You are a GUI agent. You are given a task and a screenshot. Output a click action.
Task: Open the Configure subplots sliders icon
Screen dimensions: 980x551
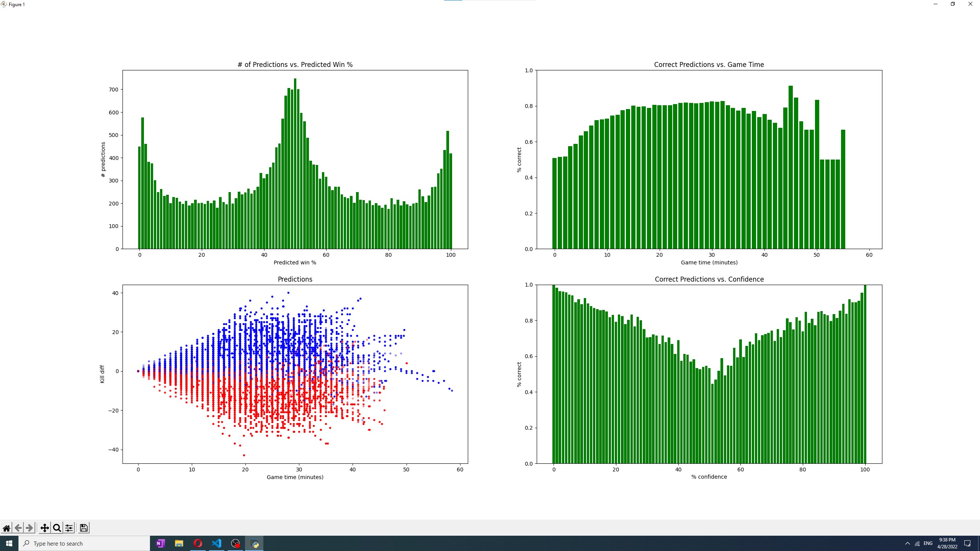[69, 528]
